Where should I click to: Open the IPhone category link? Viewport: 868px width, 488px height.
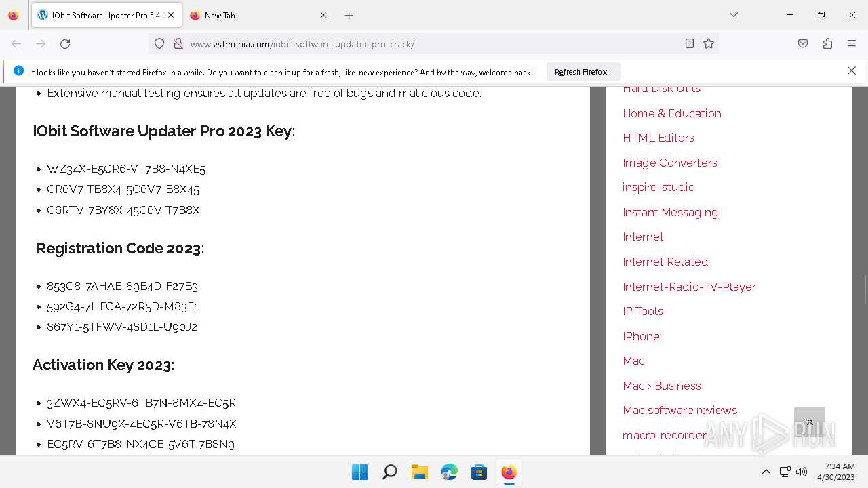tap(641, 336)
